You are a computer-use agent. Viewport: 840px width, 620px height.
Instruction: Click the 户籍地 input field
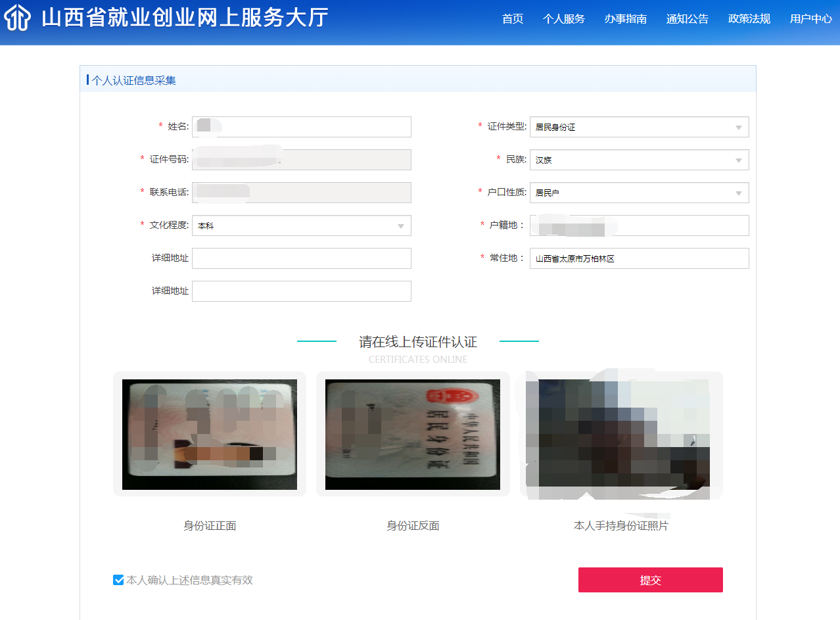tap(639, 226)
